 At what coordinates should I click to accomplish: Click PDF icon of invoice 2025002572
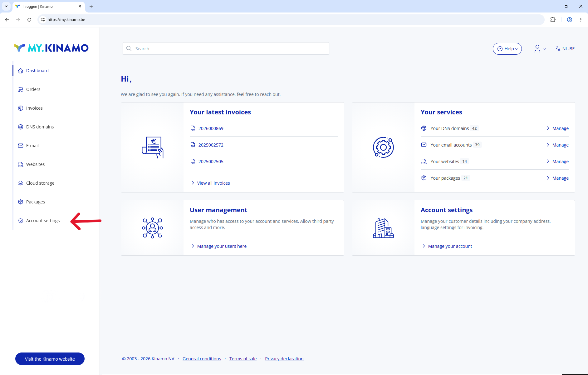[193, 145]
